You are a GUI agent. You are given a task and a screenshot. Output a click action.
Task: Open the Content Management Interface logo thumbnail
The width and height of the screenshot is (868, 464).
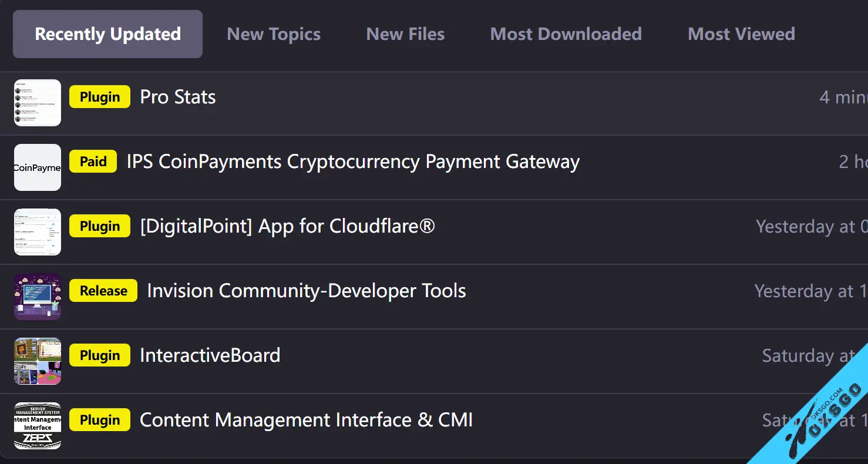coord(38,426)
